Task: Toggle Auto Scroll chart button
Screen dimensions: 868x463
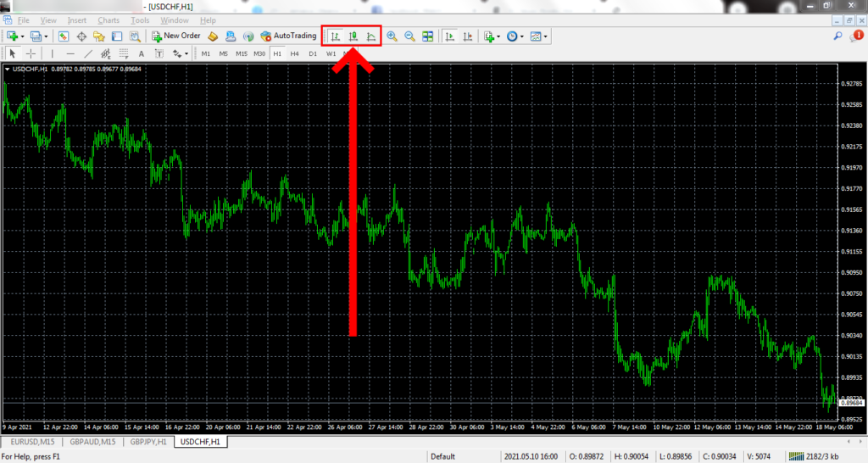Action: [449, 36]
